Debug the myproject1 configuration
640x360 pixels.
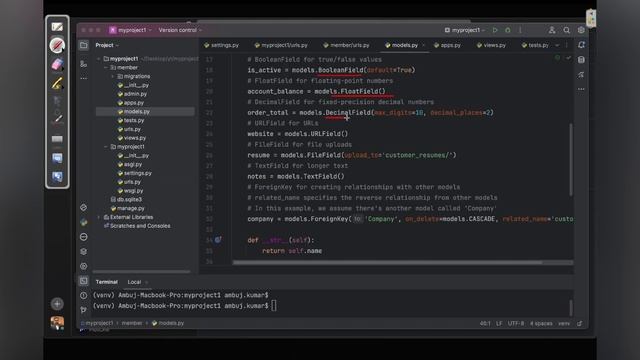508,30
